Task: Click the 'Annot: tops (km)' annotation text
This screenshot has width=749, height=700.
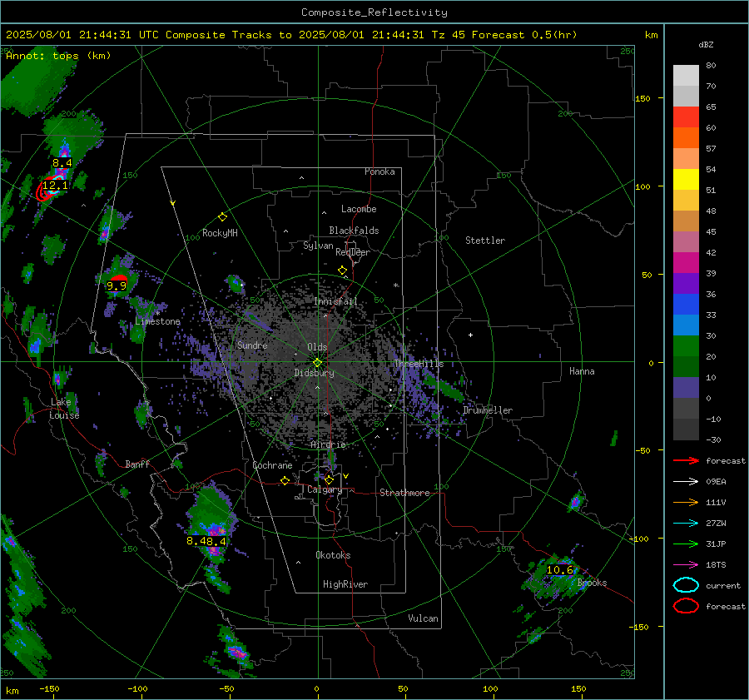Action: tap(58, 56)
